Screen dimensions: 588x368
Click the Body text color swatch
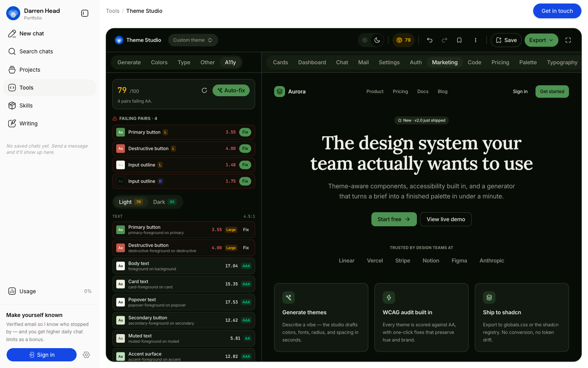tap(121, 266)
